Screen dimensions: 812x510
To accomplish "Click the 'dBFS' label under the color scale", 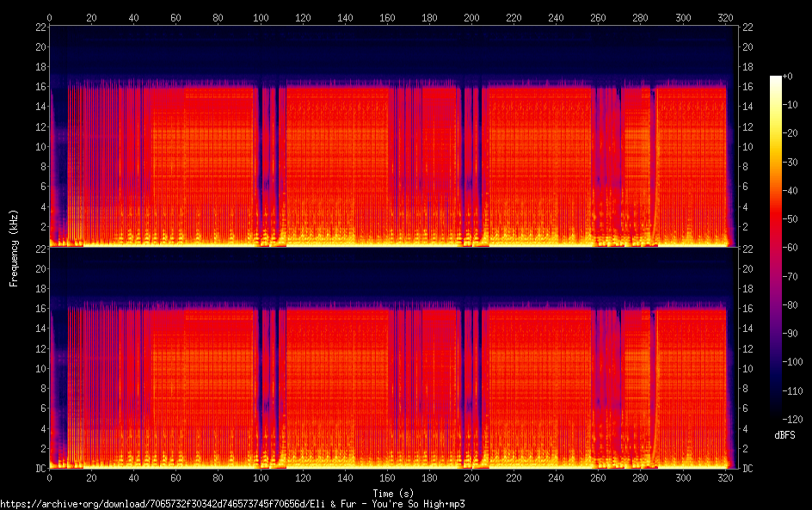I will (784, 436).
